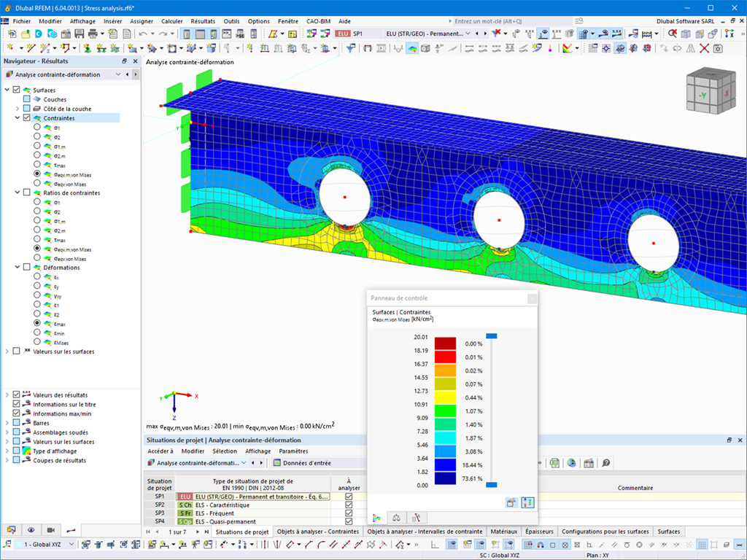The height and width of the screenshot is (560, 747).
Task: Open the Analyse contrainte-déformation navigator dropdown
Action: 118,74
